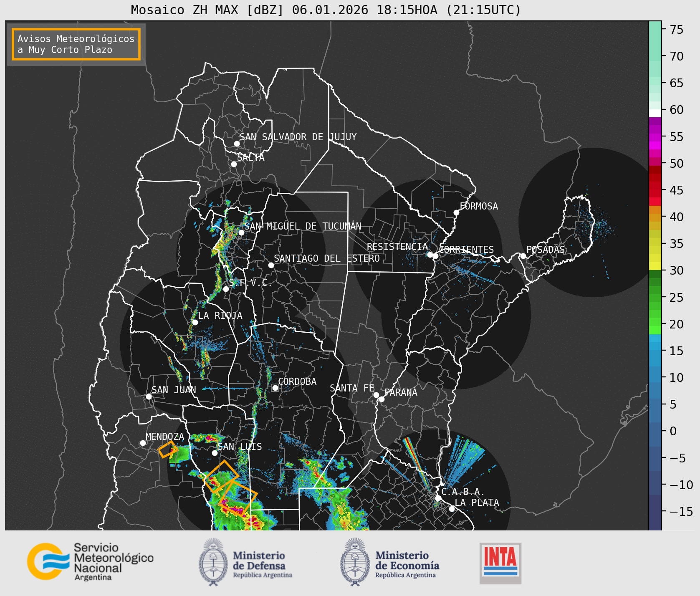This screenshot has width=700, height=596.
Task: Click the 45 value on the scale
Action: pos(677,190)
